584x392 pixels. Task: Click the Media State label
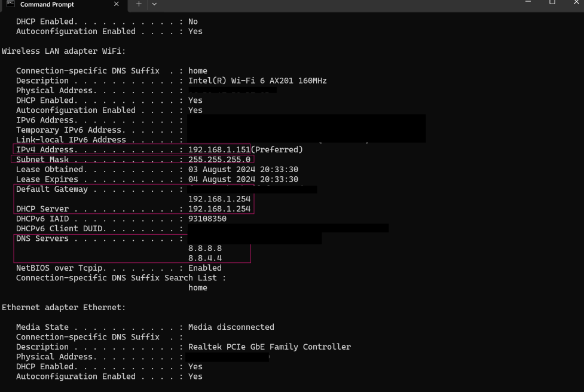42,327
